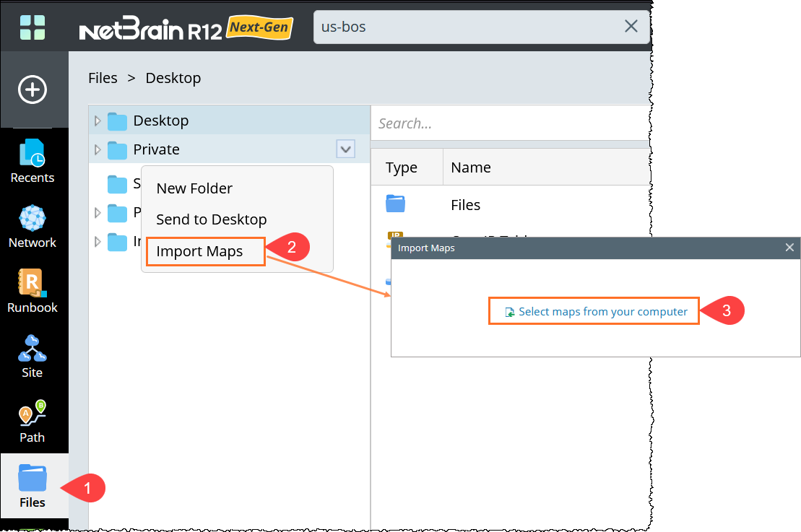Open the Network sidebar icon

click(33, 225)
